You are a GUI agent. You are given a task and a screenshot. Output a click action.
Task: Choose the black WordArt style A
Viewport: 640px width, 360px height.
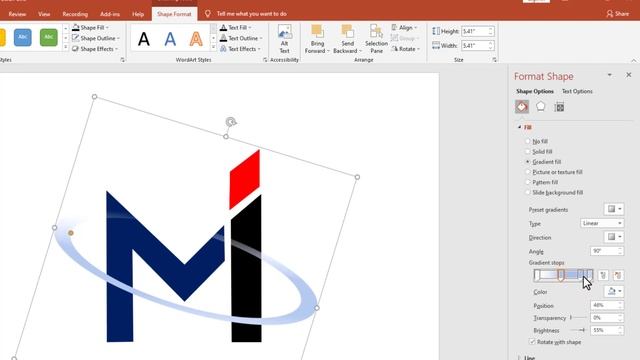coord(144,39)
